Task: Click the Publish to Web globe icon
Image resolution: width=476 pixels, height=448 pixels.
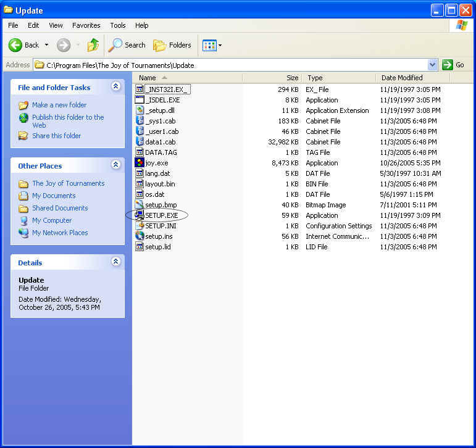Action: [x=23, y=118]
